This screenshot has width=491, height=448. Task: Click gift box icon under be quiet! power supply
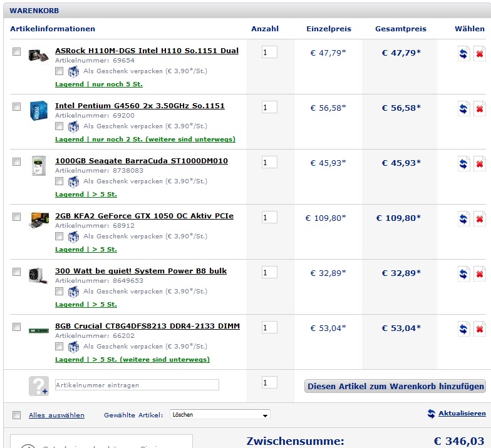tap(73, 292)
